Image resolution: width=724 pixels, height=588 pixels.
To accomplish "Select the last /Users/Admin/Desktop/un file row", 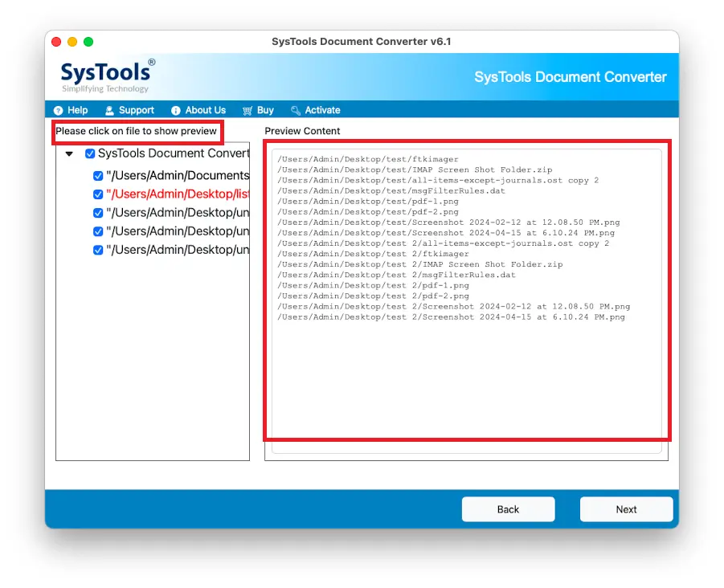I will coord(178,250).
